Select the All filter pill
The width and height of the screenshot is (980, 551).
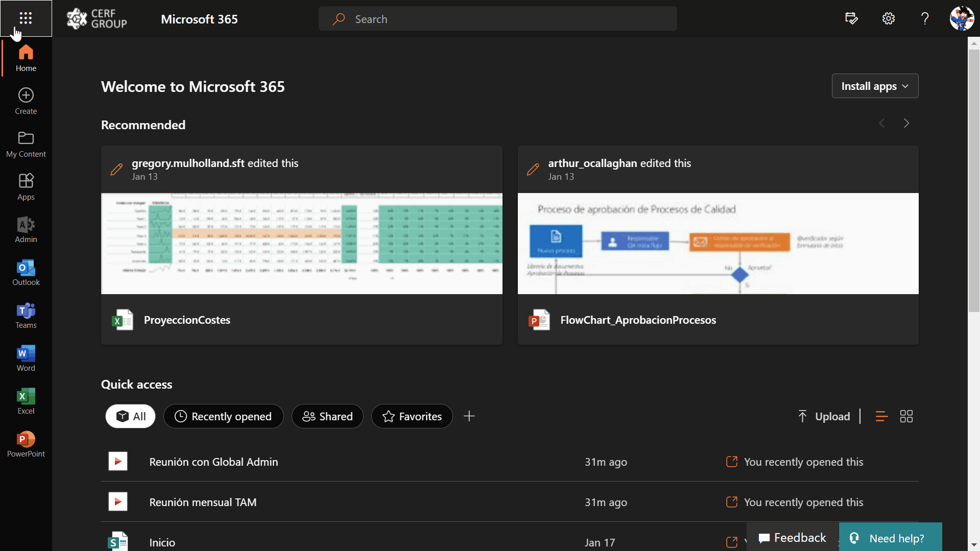tap(130, 416)
